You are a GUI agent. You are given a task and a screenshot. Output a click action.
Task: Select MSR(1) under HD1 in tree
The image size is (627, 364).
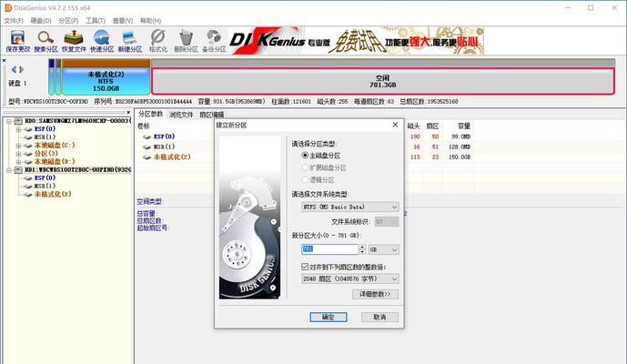45,186
